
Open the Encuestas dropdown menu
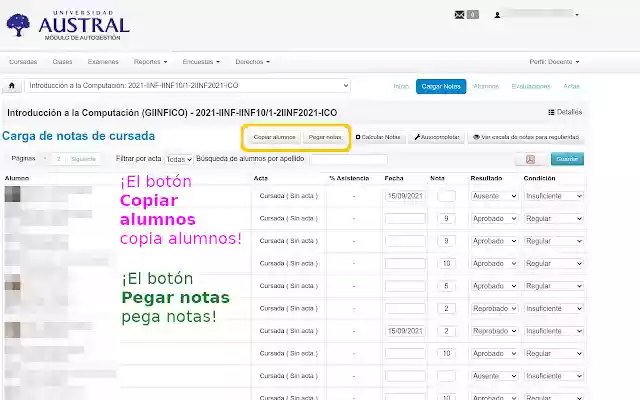click(201, 62)
